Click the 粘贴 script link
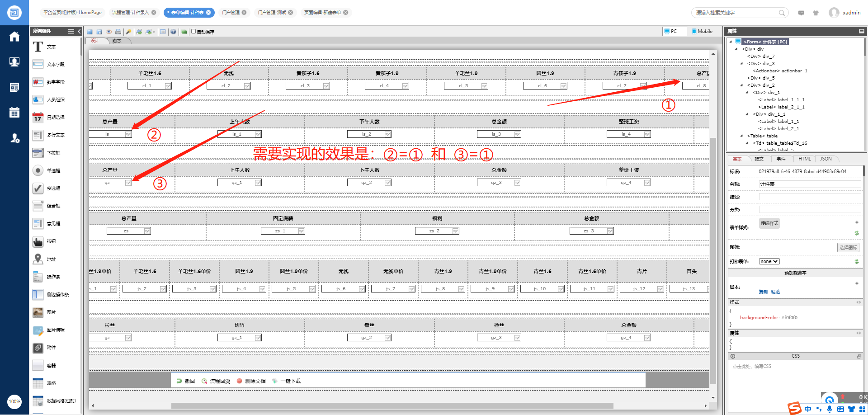868x415 pixels. (775, 292)
